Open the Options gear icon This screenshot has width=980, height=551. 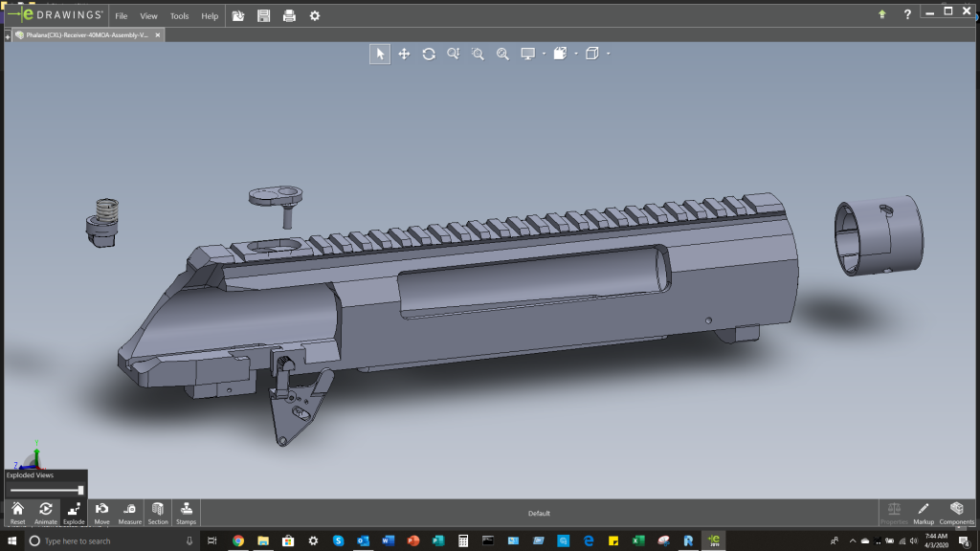[315, 15]
